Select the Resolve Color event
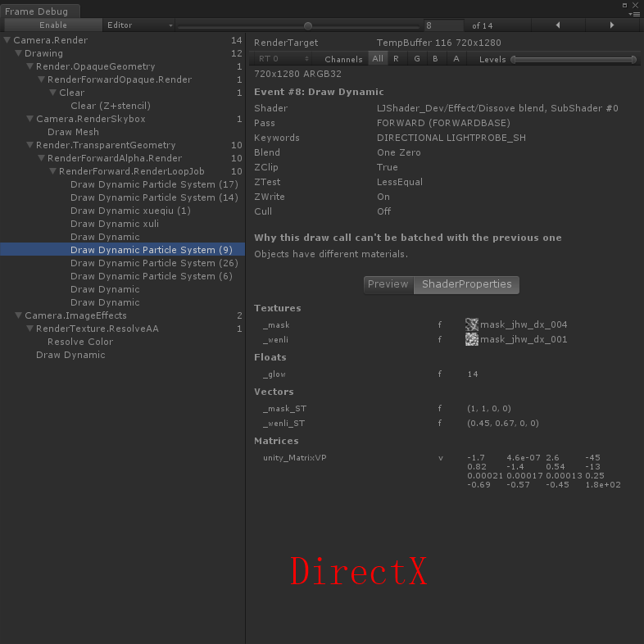The image size is (644, 644). pos(80,342)
